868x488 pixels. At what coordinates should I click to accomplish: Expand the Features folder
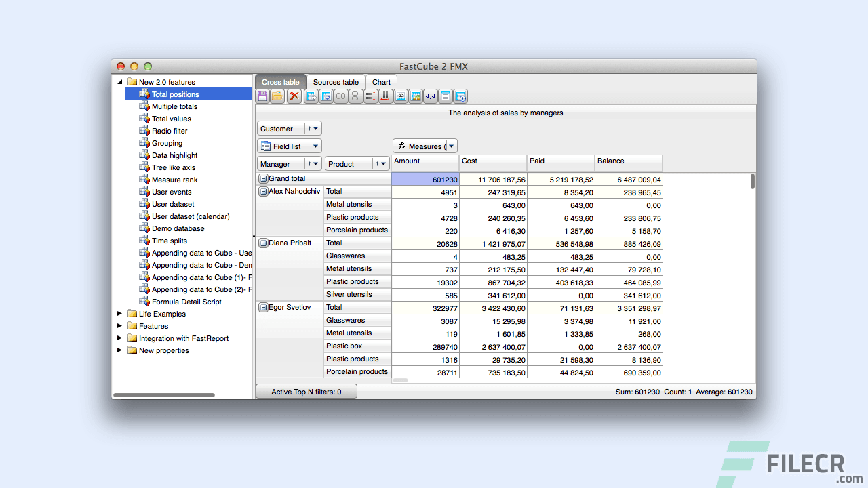pos(120,326)
